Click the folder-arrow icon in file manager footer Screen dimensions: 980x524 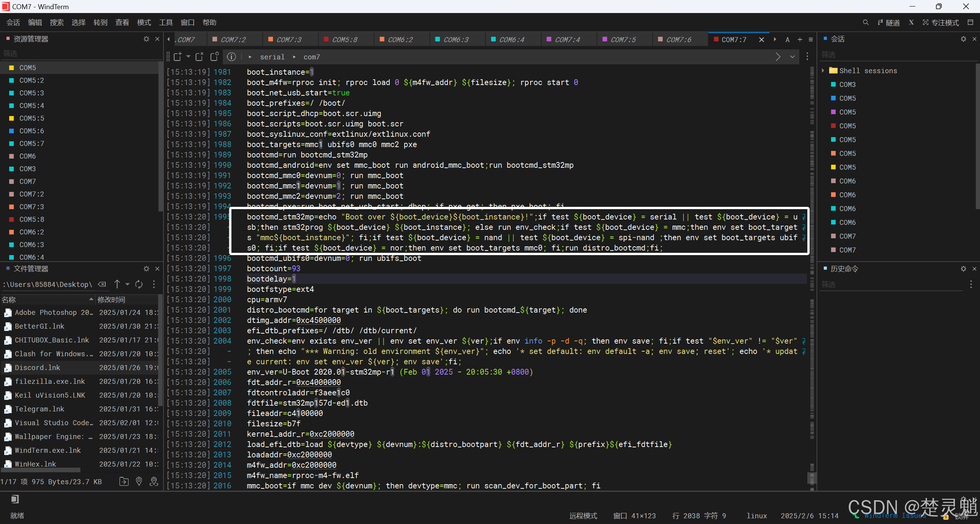coord(124,481)
